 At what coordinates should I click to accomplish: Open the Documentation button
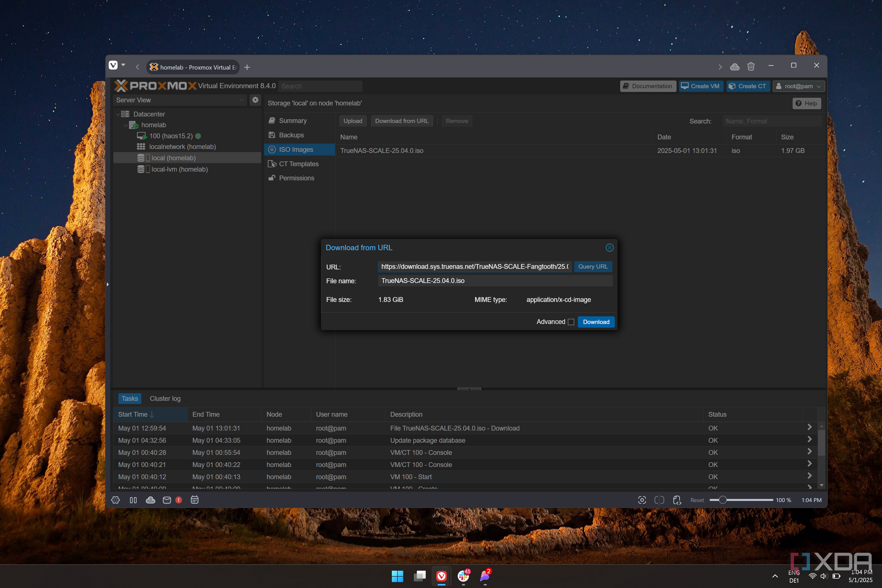pyautogui.click(x=648, y=86)
